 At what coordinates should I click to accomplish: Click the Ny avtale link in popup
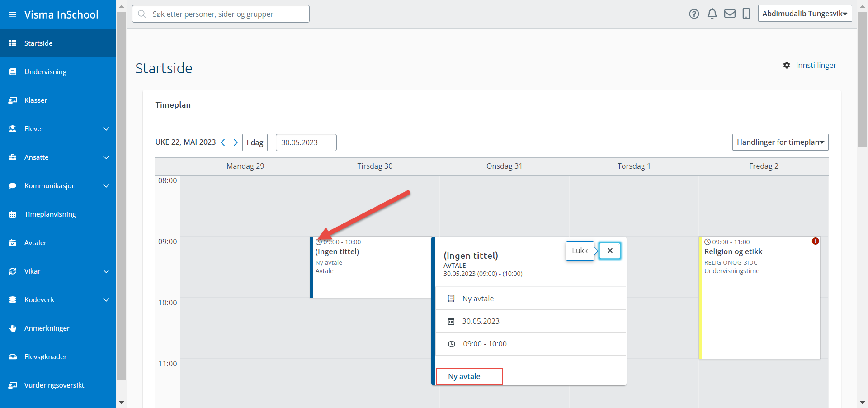click(464, 376)
